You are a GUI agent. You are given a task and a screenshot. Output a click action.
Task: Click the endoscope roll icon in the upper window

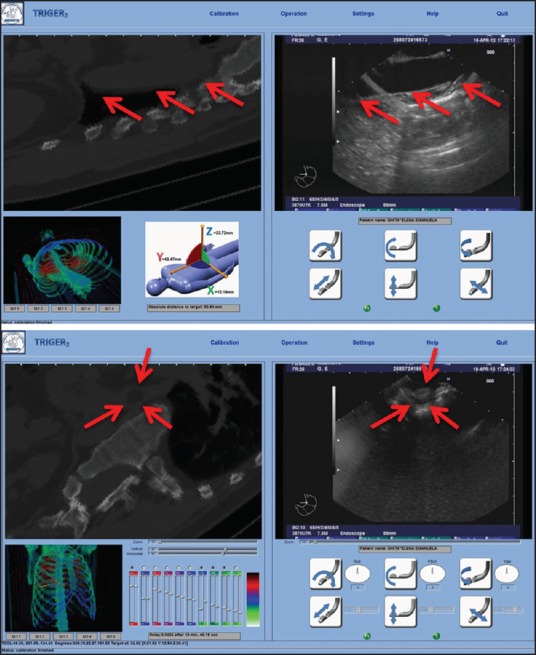tap(325, 246)
